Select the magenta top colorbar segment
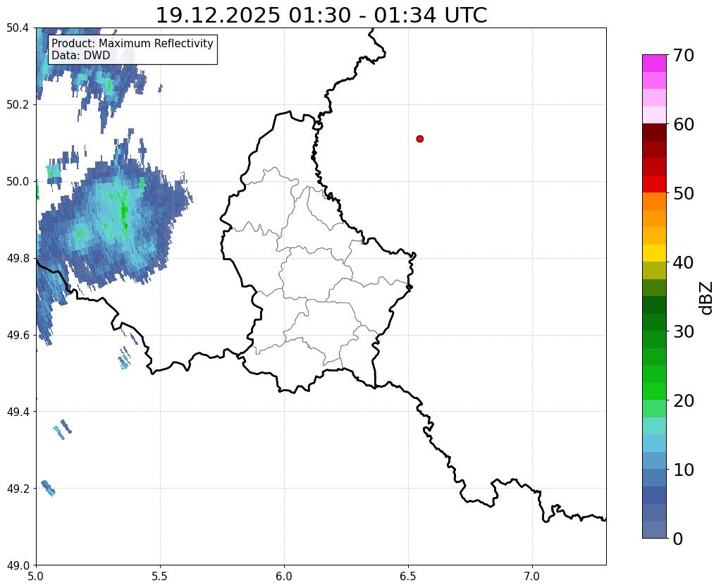 click(x=654, y=63)
